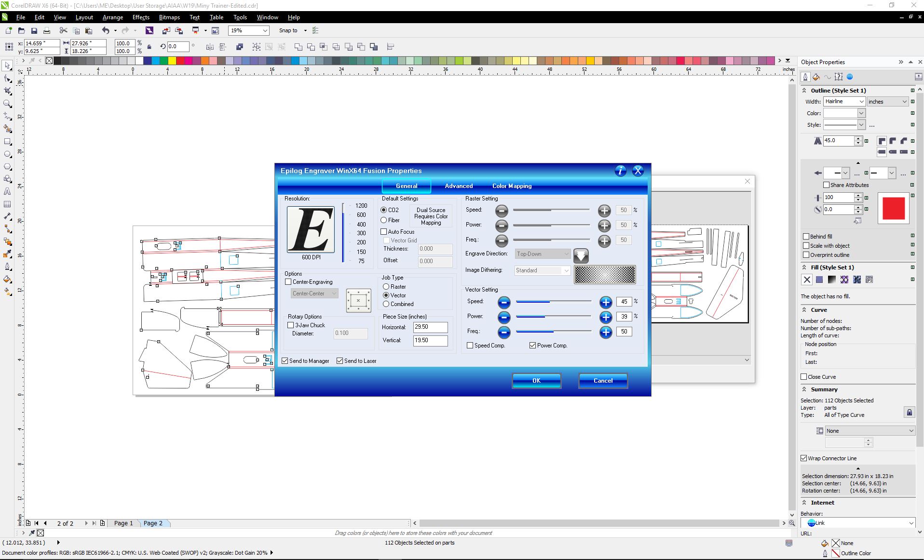Select the Raster job type

(x=386, y=287)
